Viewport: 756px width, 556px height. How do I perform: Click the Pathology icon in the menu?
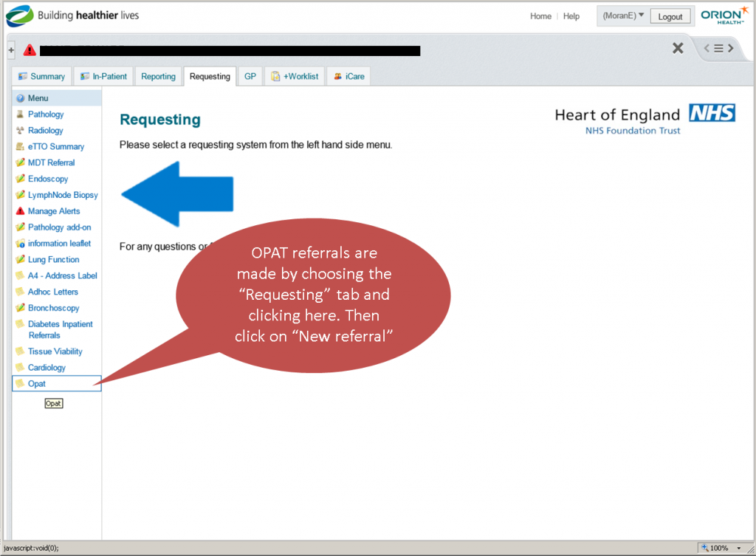[21, 114]
